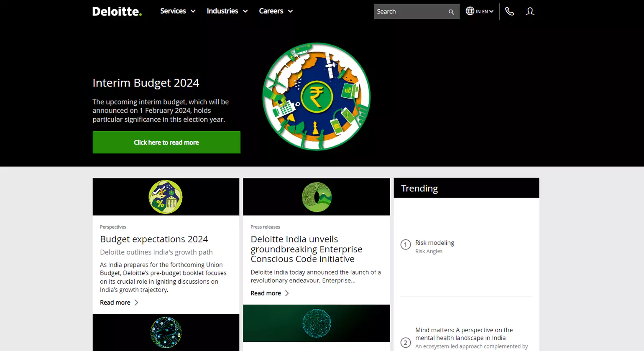Click 'Click here to read more' button
The image size is (644, 351).
pos(166,142)
